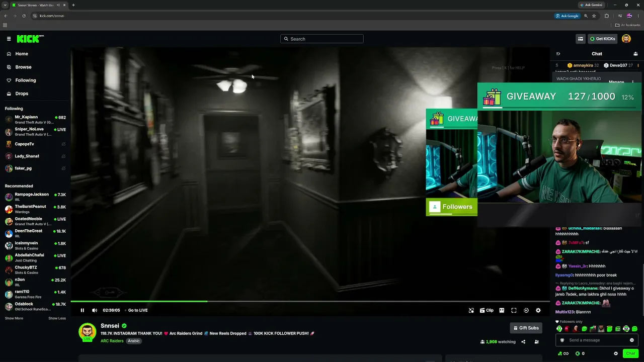Click the Gift Subs button
Image resolution: width=644 pixels, height=362 pixels.
point(526,328)
